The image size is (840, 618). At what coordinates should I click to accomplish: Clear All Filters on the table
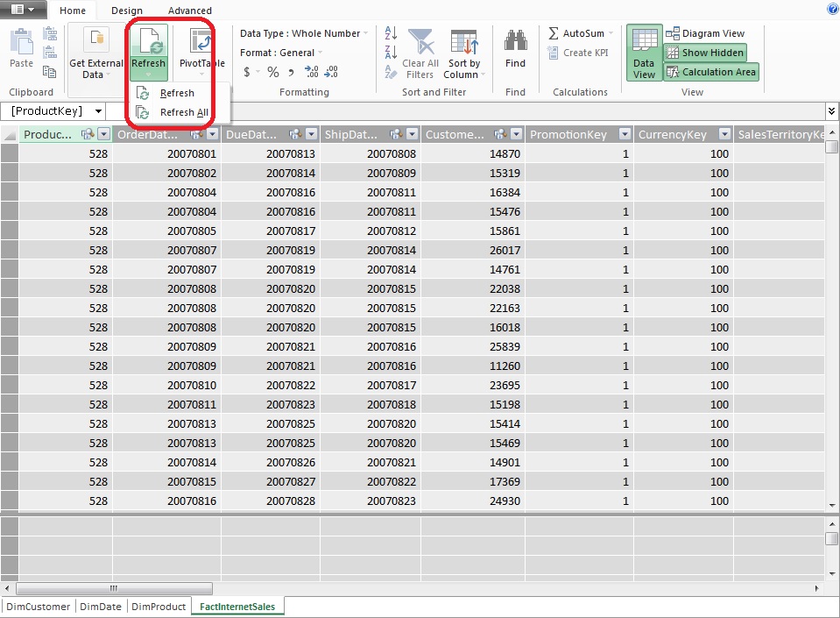tap(418, 53)
